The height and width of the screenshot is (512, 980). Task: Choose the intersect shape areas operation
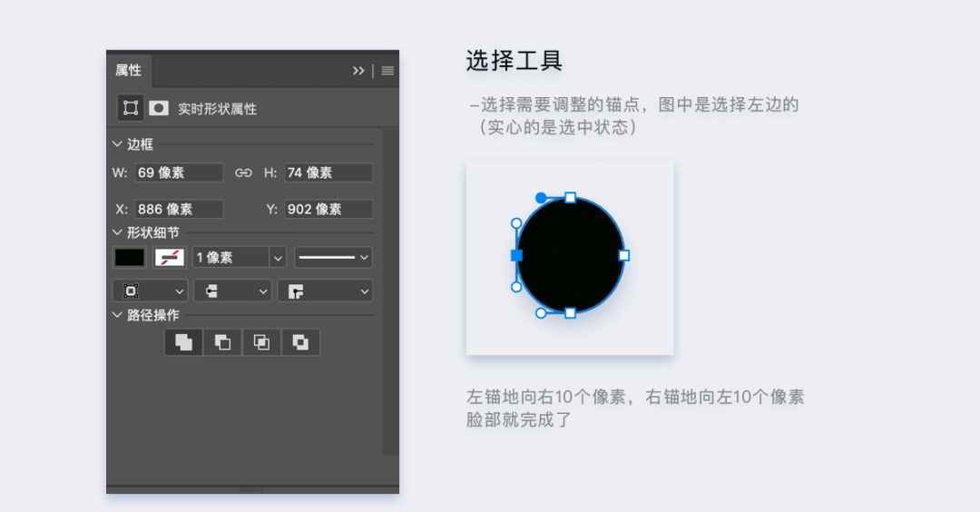(261, 342)
